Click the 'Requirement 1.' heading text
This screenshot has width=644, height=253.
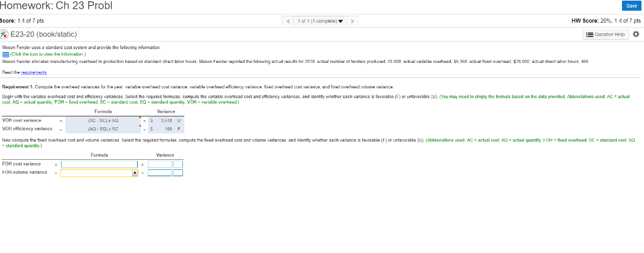pos(18,87)
